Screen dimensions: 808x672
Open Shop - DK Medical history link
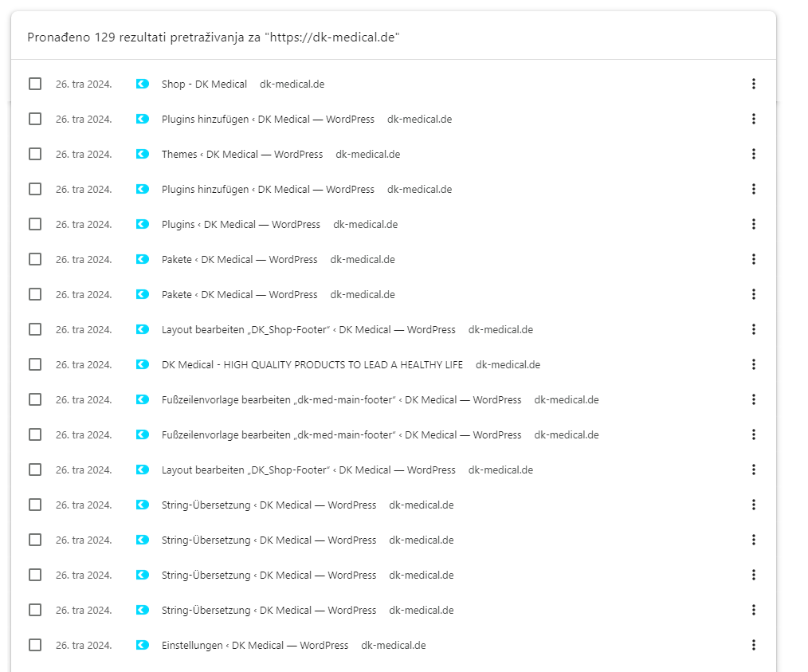204,84
